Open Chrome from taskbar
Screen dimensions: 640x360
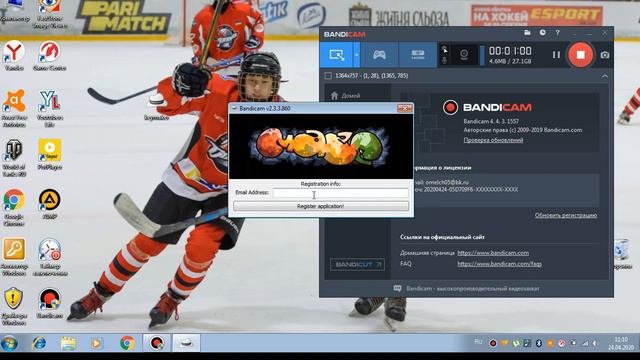(127, 343)
